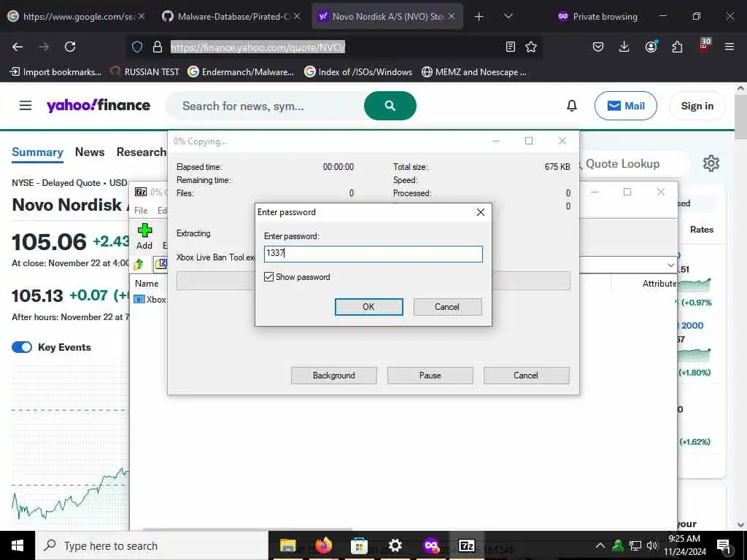Click the Mail button on Yahoo
Image resolution: width=747 pixels, height=560 pixels.
point(625,106)
